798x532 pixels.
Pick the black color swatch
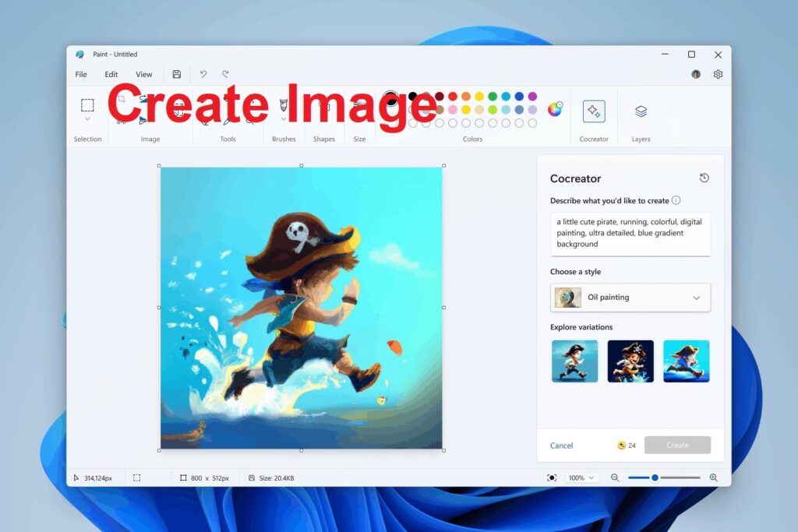[x=413, y=96]
